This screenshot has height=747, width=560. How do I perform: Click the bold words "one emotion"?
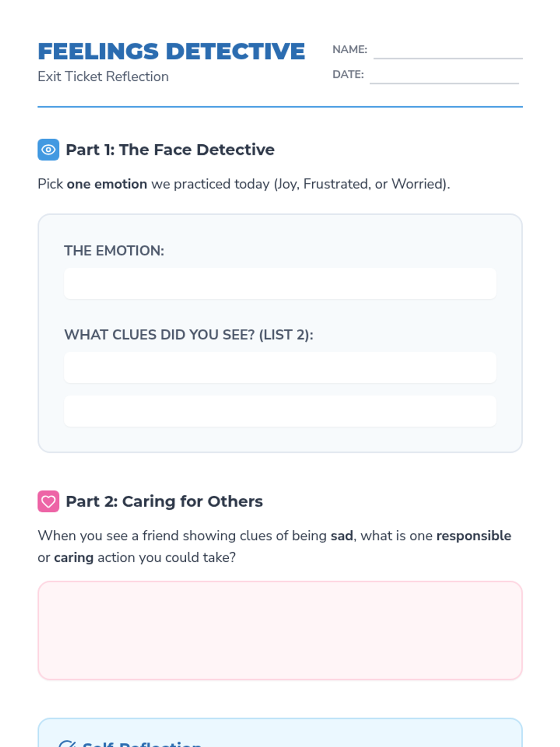107,184
